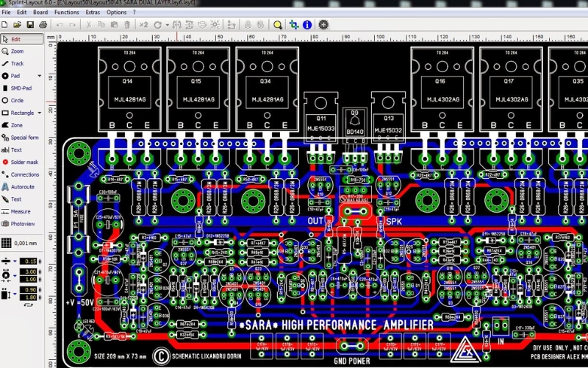588x368 pixels.
Task: Click pad outer diameter field 3.00
Action: (x=28, y=272)
